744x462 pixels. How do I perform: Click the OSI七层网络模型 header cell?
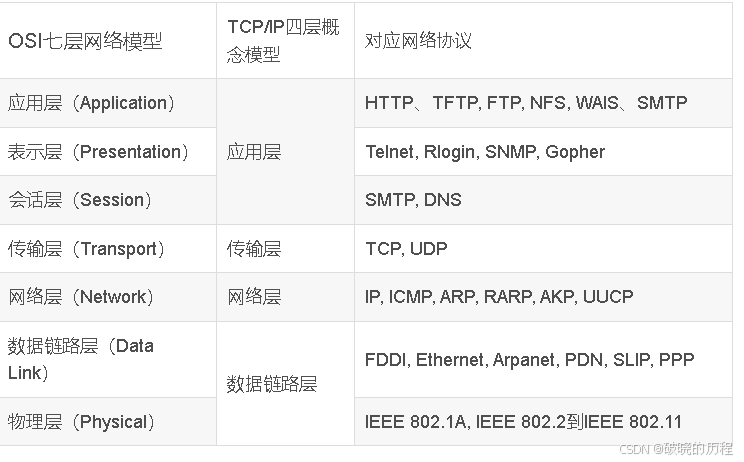[85, 41]
